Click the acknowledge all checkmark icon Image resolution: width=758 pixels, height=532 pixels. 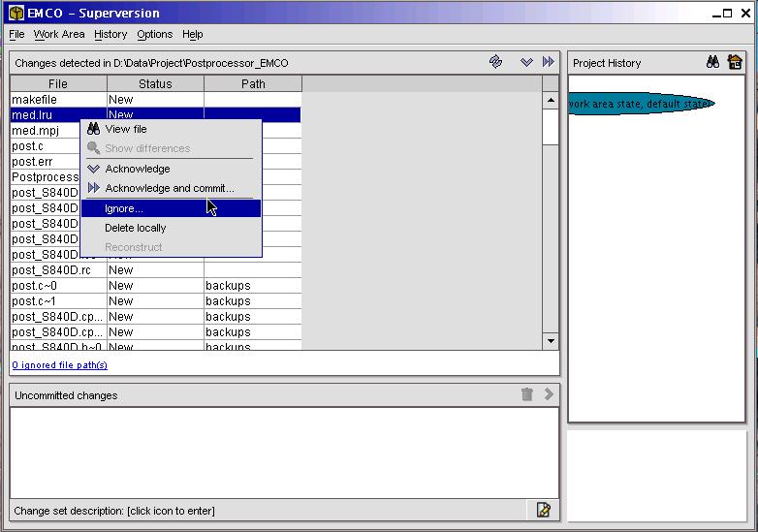coord(526,62)
